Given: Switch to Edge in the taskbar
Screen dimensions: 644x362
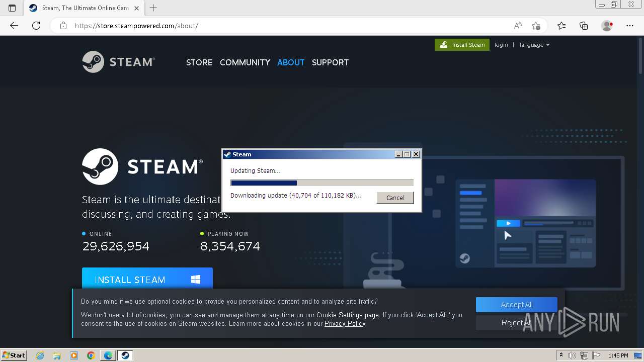Looking at the screenshot, I should point(108,355).
